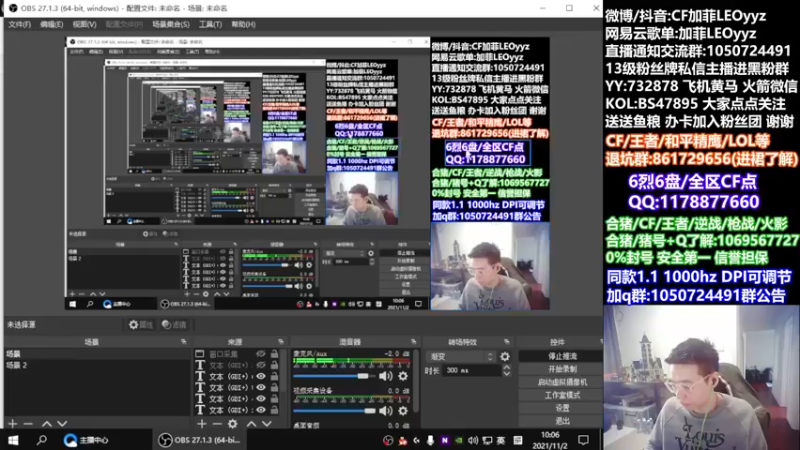Image resolution: width=800 pixels, height=450 pixels.
Task: Click the 滤镜 button above the sources panel
Action: [174, 324]
